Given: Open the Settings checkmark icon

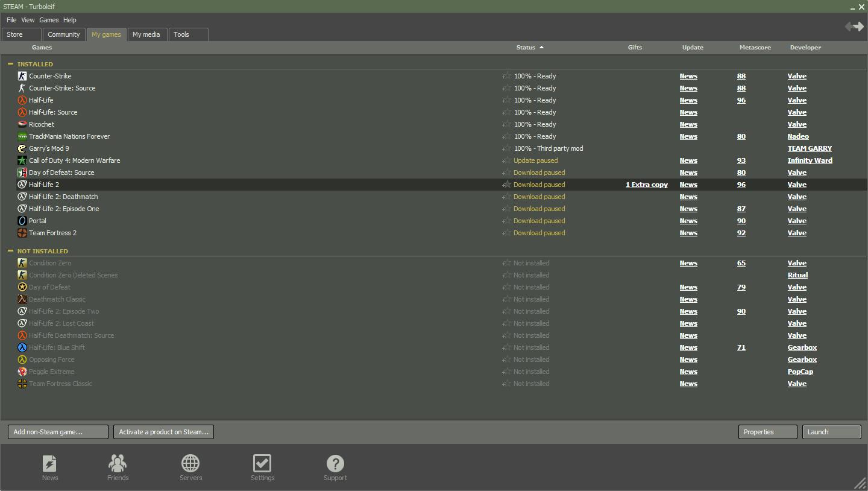Looking at the screenshot, I should pyautogui.click(x=262, y=463).
